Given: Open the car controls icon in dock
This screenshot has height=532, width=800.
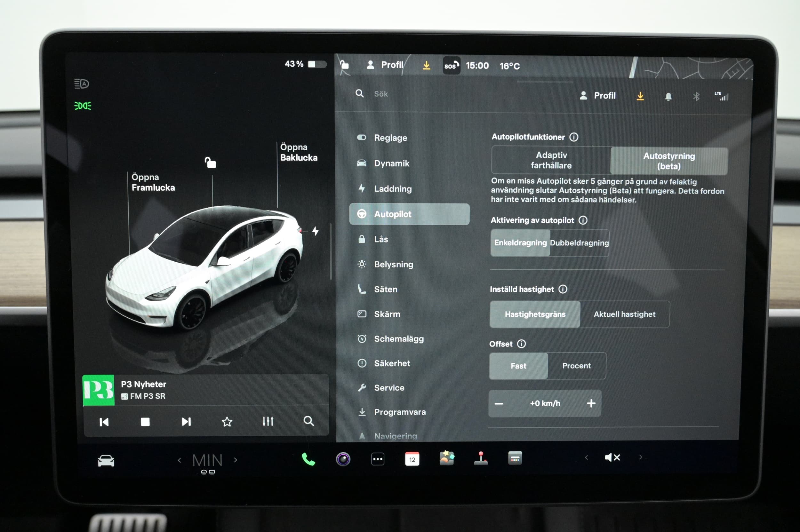Looking at the screenshot, I should coord(106,461).
